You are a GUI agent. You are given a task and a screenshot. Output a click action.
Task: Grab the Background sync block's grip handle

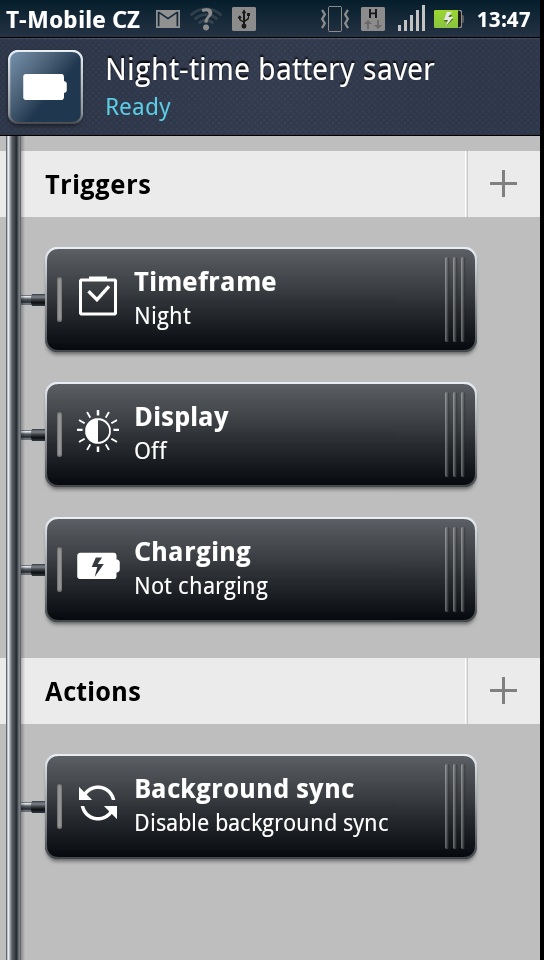(x=455, y=806)
